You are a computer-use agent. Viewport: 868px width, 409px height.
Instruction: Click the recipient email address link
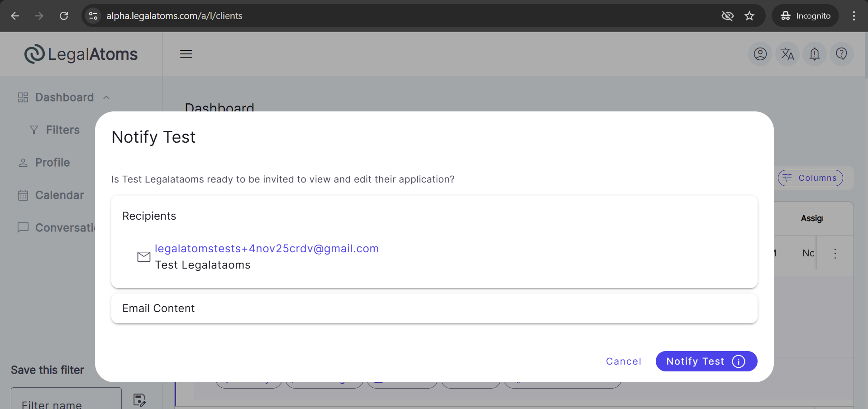click(267, 249)
